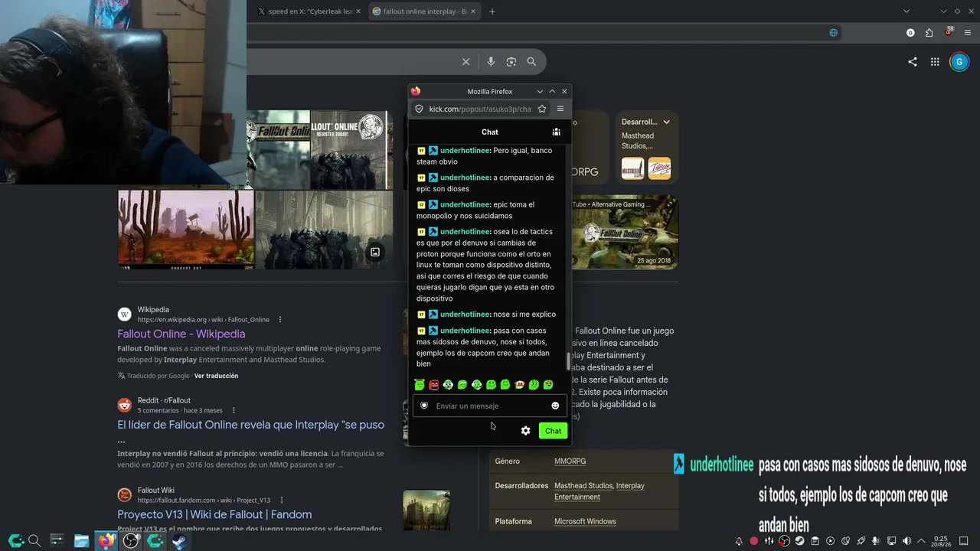This screenshot has height=551, width=980.
Task: Open the taskbar search magnifier
Action: [x=34, y=541]
